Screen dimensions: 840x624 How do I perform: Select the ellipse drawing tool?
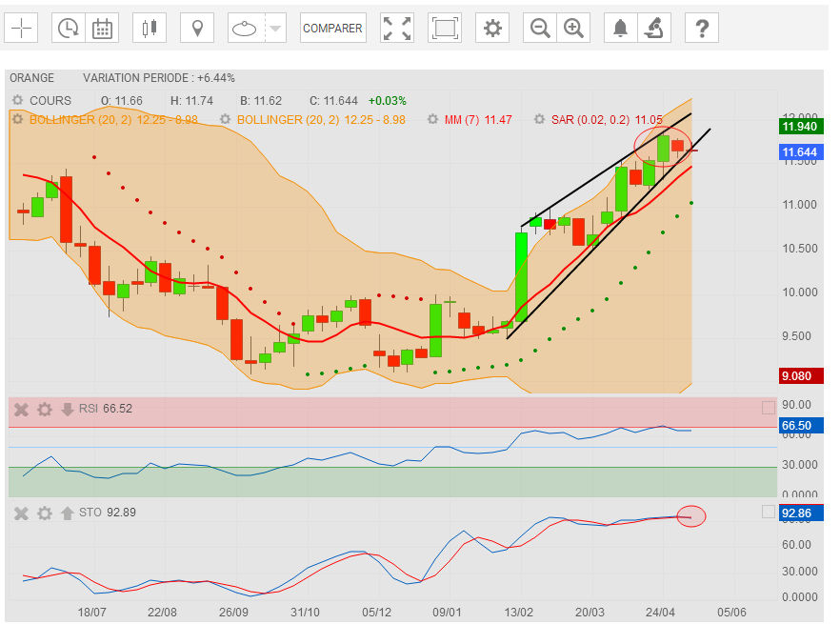246,28
